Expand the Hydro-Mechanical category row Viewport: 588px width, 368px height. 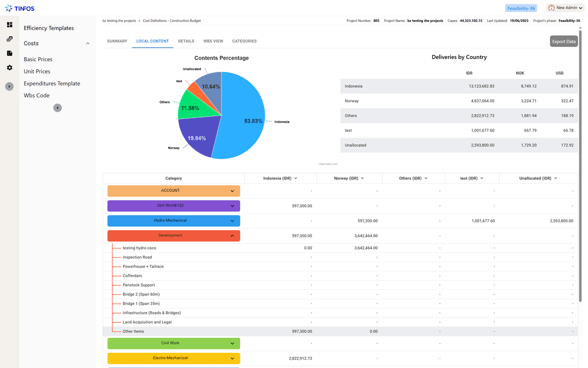pyautogui.click(x=232, y=221)
